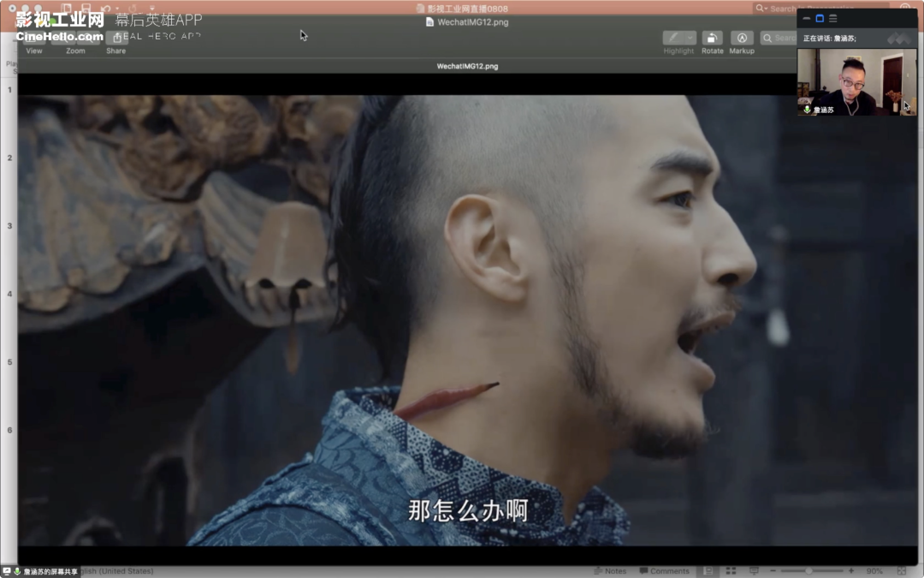This screenshot has width=924, height=578.
Task: Expand the Highlight color dropdown arrow
Action: [x=690, y=39]
